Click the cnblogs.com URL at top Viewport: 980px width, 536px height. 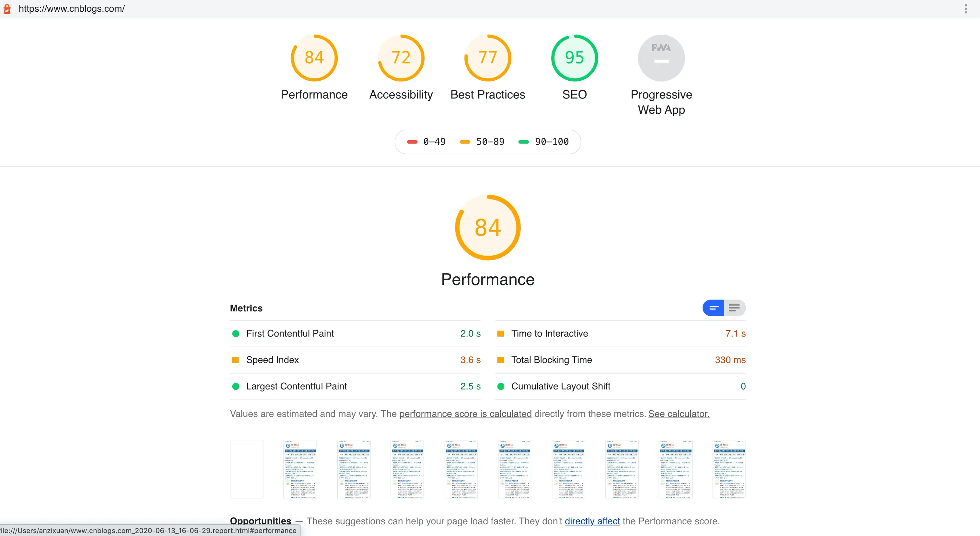tap(72, 9)
